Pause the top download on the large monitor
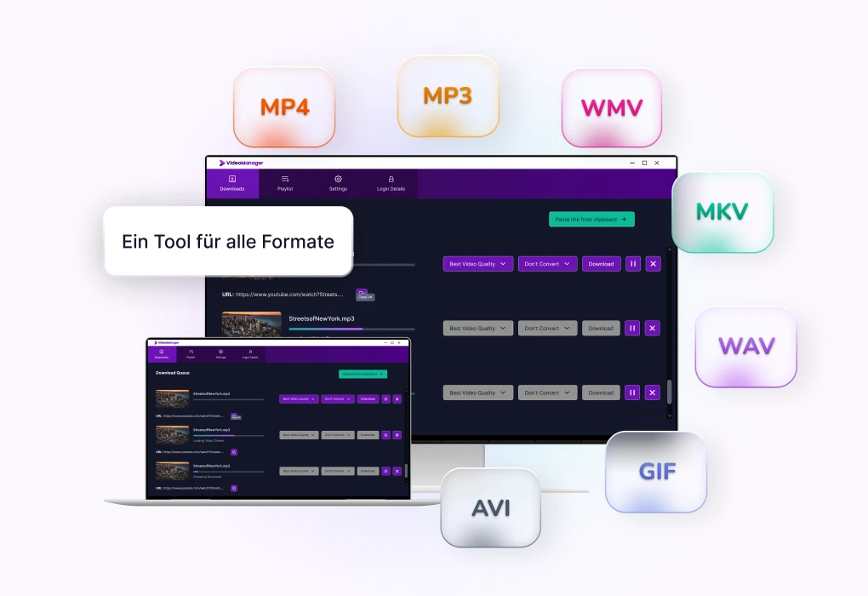The height and width of the screenshot is (596, 868). 632,264
